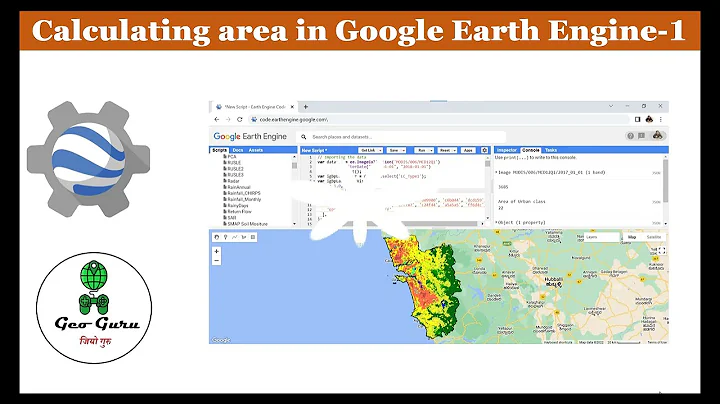Zoom in the map with plus button
This screenshot has height=404, width=720.
point(216,252)
